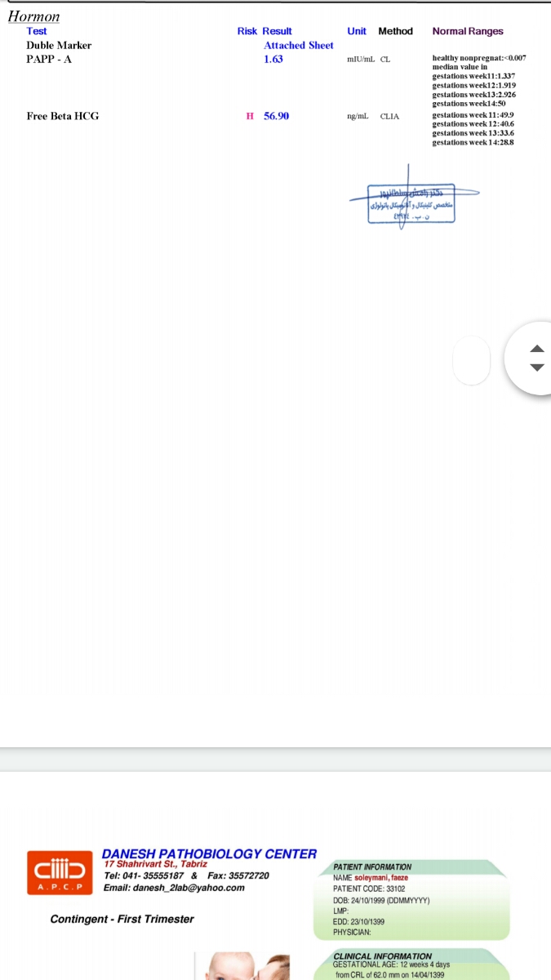Tap the down arrow on the scroll handle
Viewport: 551px width, 980px height.
[x=536, y=367]
